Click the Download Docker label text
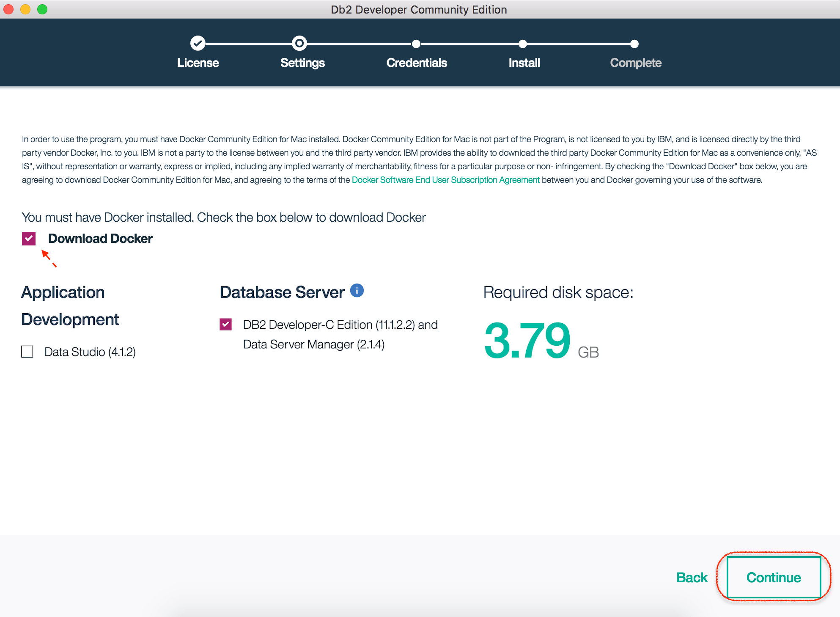 pyautogui.click(x=100, y=239)
